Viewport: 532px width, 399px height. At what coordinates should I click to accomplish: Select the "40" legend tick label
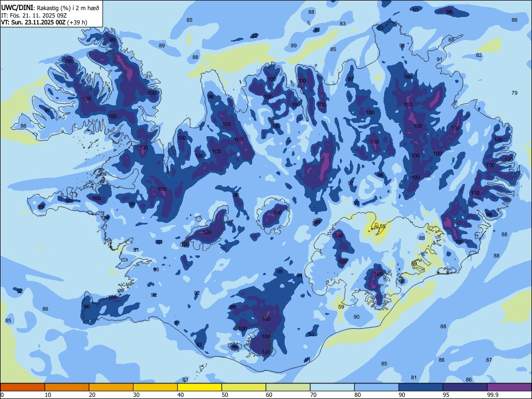click(x=180, y=395)
